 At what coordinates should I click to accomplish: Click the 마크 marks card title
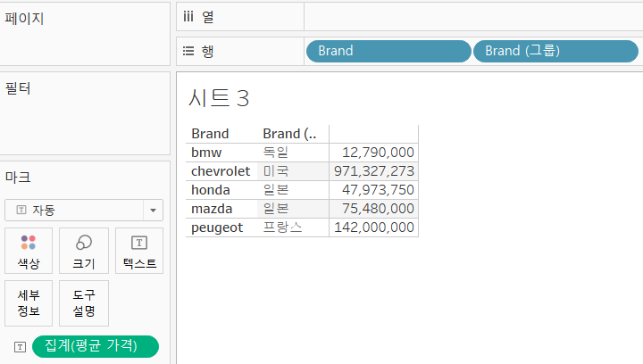(x=18, y=178)
